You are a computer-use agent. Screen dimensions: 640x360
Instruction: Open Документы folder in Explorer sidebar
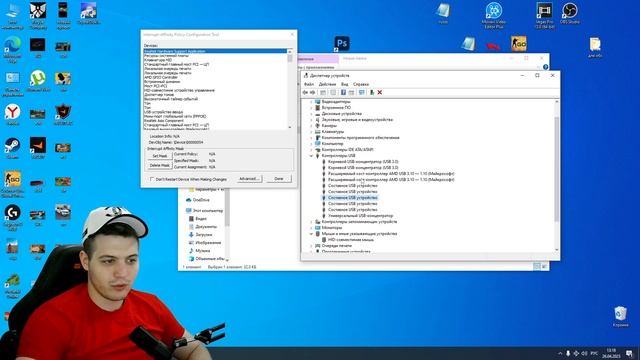pyautogui.click(x=206, y=227)
